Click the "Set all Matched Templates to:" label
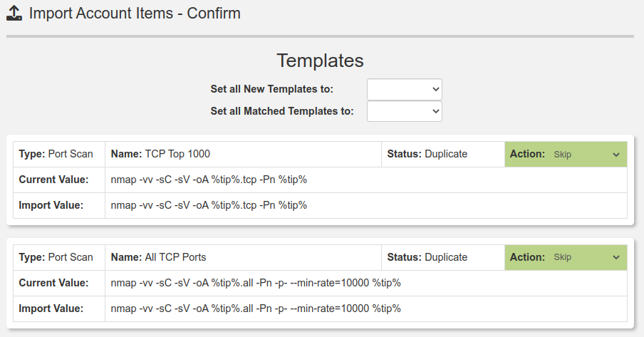The image size is (644, 337). coord(282,111)
